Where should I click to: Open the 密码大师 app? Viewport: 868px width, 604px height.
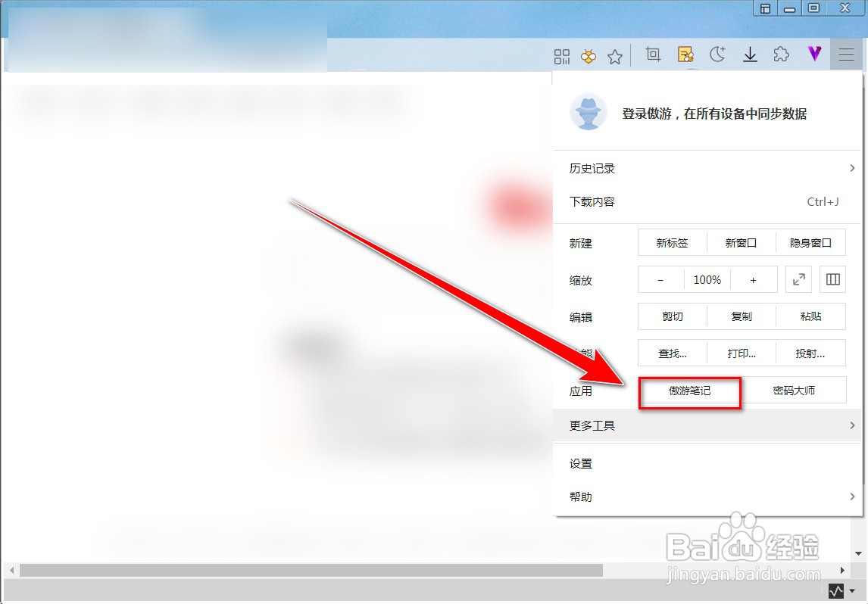[x=794, y=391]
